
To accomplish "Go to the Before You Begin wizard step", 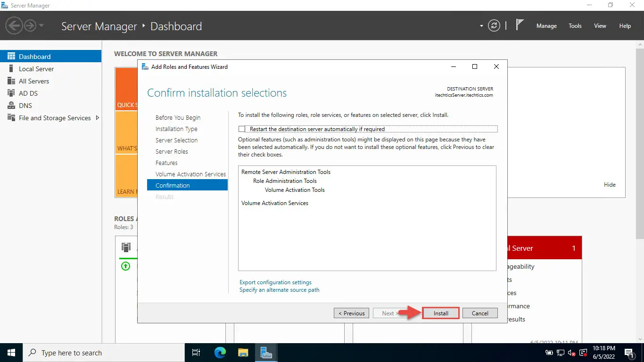I will (178, 118).
